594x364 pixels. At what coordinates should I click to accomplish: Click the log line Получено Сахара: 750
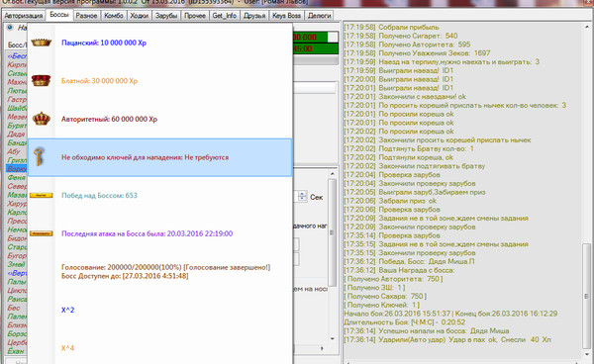(x=385, y=297)
